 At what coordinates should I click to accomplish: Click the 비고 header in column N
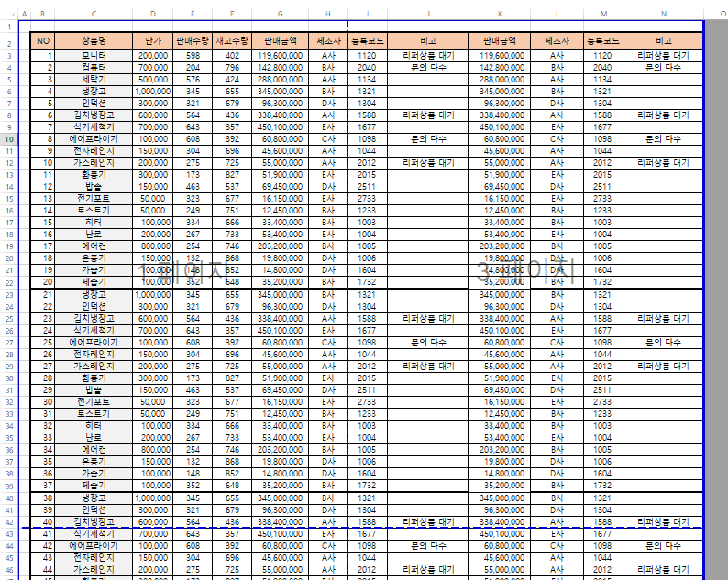tap(664, 41)
